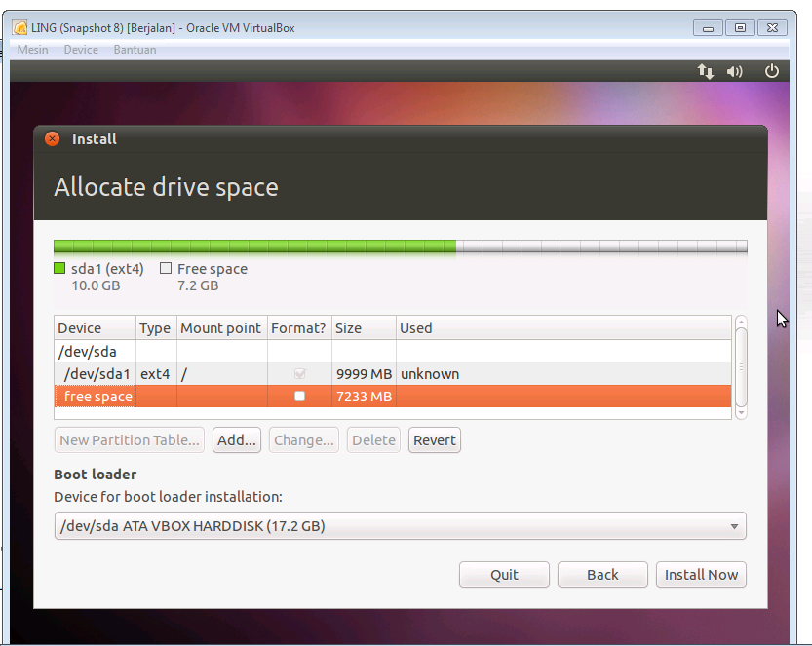The width and height of the screenshot is (812, 646).
Task: Click the partition list scrollbar thumb
Action: point(741,367)
